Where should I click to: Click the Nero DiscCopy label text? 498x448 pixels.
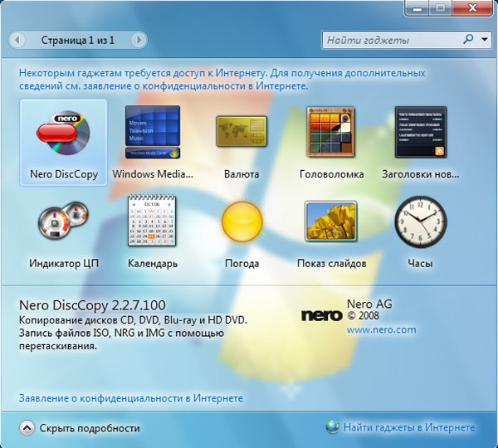tap(64, 174)
